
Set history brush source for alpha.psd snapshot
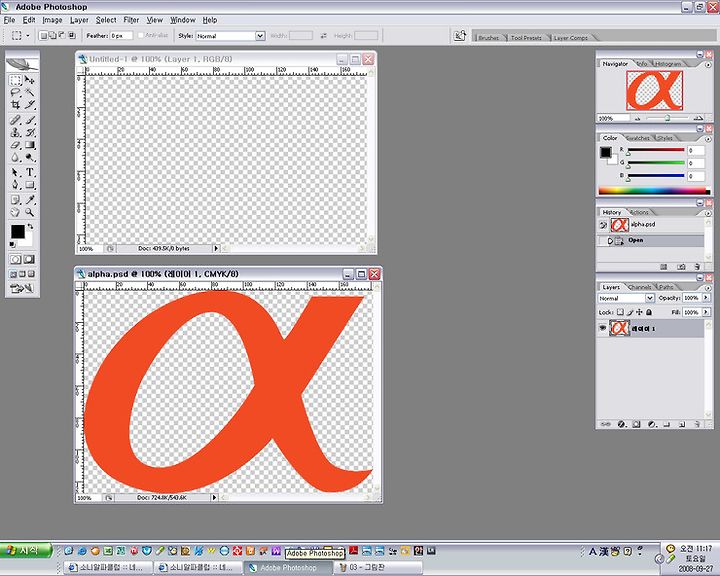(603, 225)
